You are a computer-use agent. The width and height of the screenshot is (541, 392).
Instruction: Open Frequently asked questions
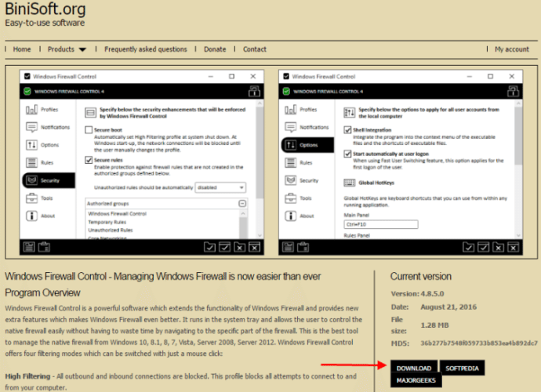coord(146,49)
